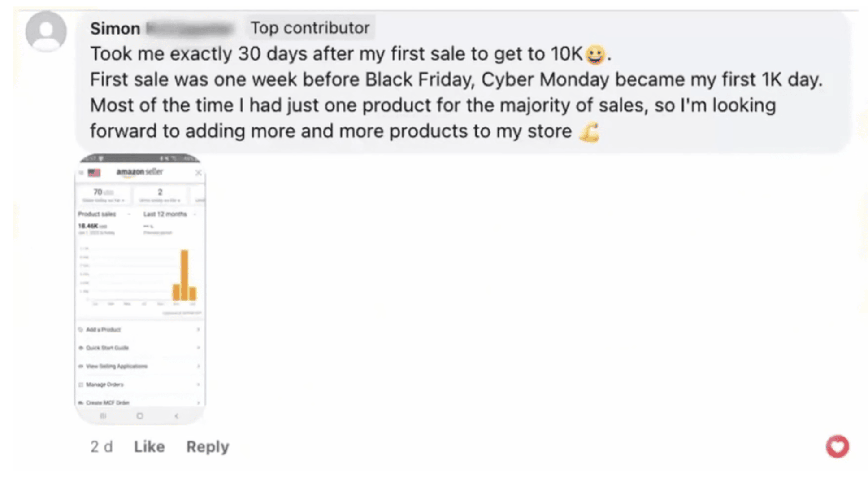This screenshot has width=868, height=489.
Task: Open Create MCF Order entry
Action: [108, 402]
